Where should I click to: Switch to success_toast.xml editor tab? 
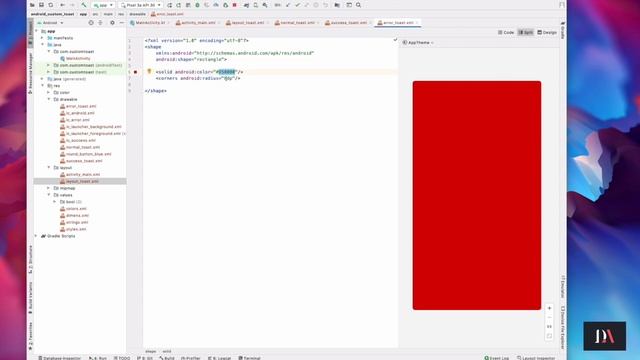[348, 23]
